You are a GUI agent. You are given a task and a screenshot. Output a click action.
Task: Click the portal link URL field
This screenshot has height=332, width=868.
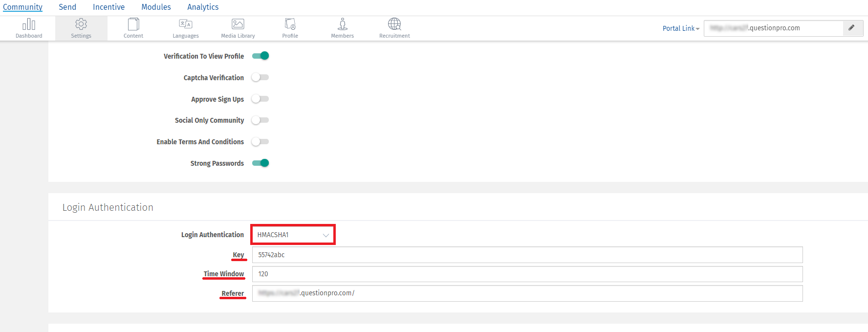pos(774,28)
